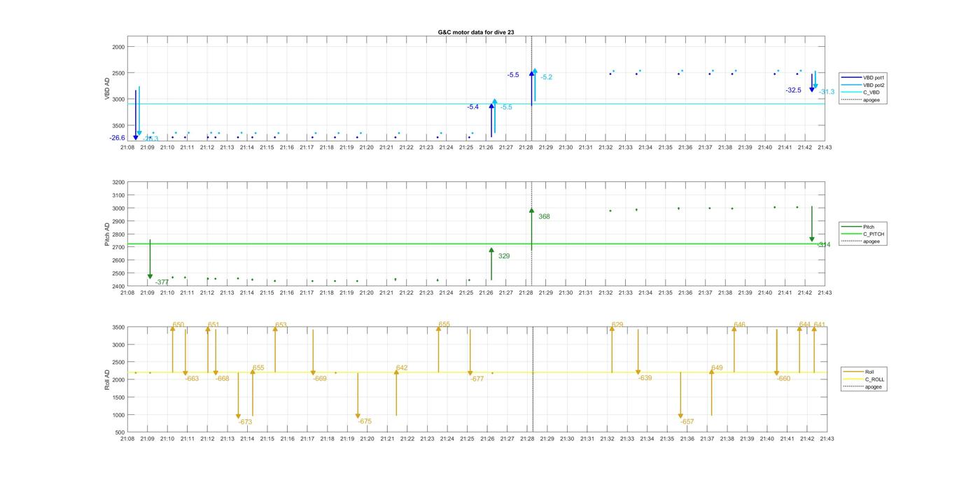Click the dark blue '-32.5' value label

point(793,90)
